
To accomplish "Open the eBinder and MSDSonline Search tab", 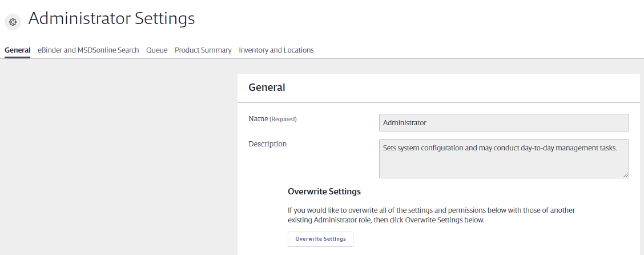I will [x=88, y=50].
